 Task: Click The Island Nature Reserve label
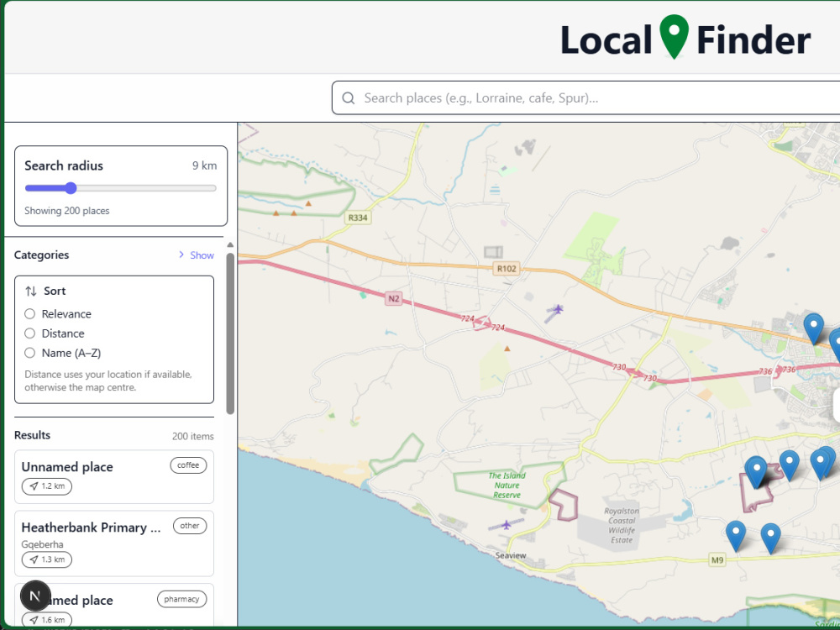507,486
